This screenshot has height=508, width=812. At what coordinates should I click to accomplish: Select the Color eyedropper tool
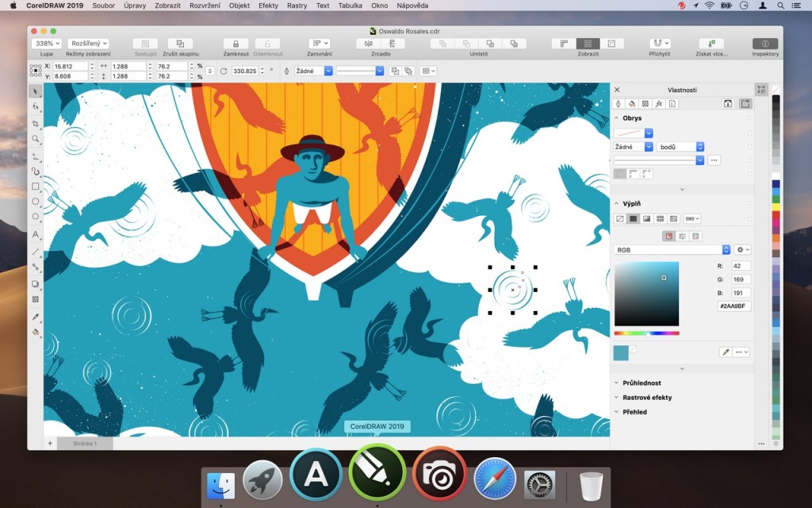[35, 317]
